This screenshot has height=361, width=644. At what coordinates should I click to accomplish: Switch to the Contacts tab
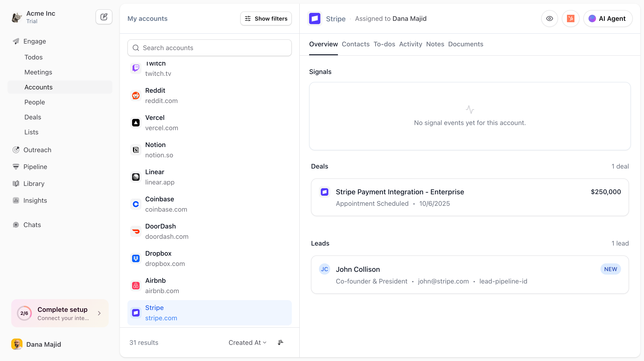[x=355, y=44]
